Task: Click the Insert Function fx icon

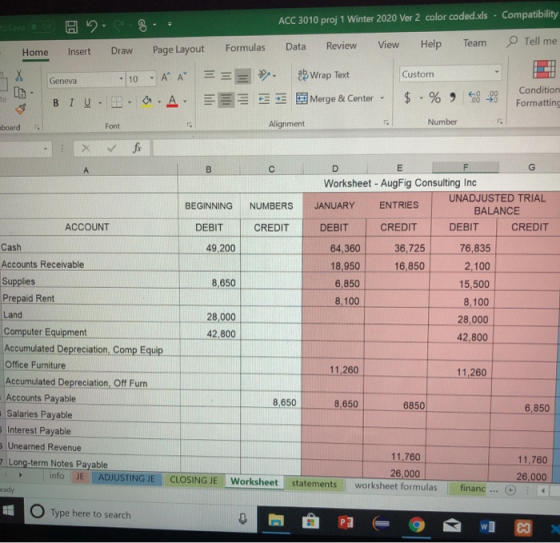Action: [137, 148]
